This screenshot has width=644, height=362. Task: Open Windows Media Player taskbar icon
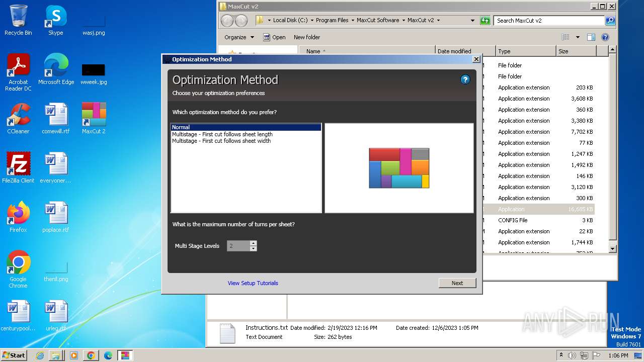[73, 355]
